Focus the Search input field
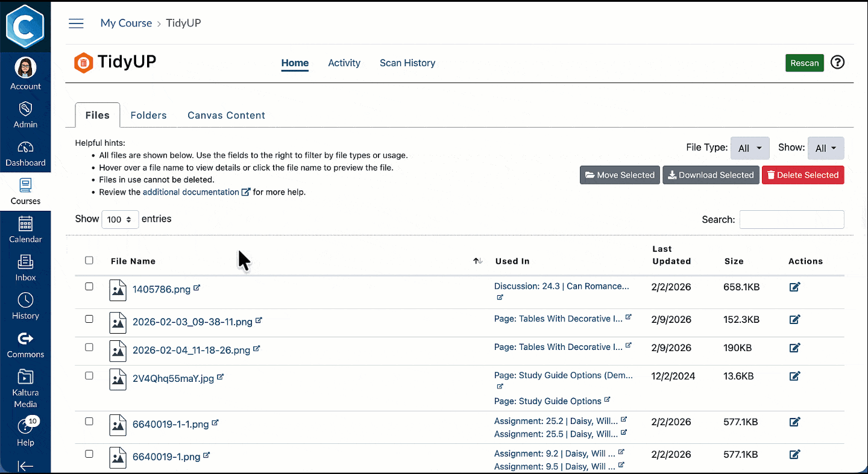The height and width of the screenshot is (474, 868). click(791, 220)
